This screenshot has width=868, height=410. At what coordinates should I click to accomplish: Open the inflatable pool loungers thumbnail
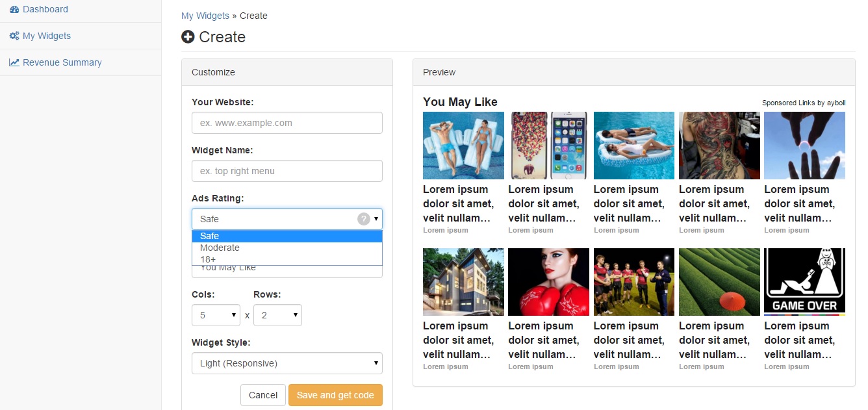tap(634, 146)
